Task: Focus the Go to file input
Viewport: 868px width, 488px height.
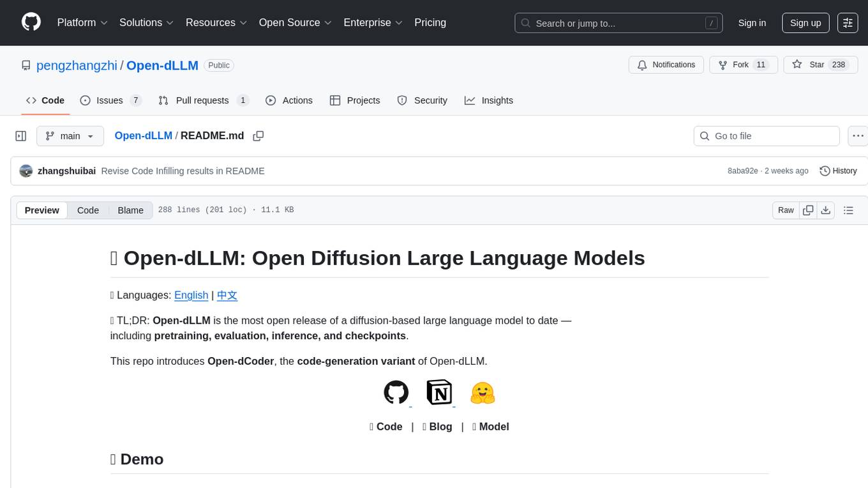Action: point(767,136)
